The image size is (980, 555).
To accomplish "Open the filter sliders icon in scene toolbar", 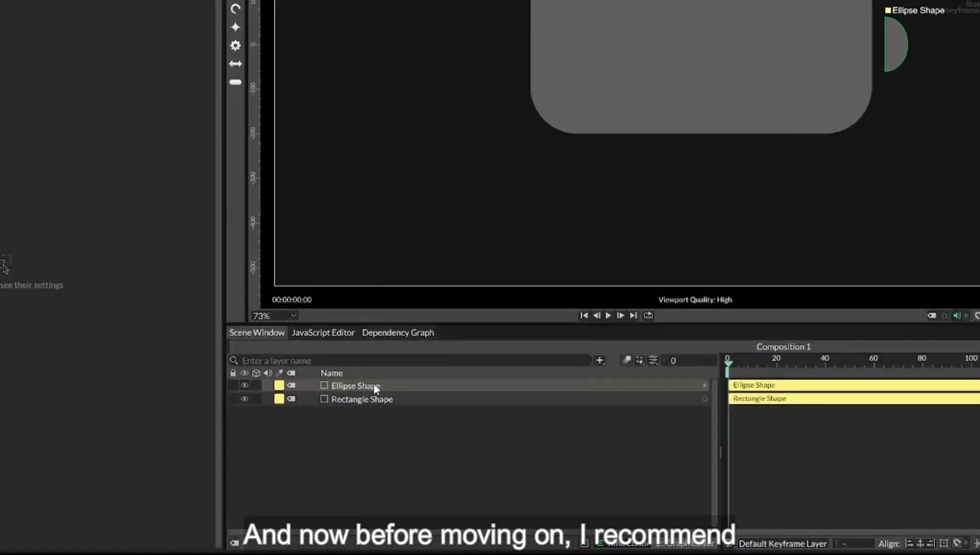I will click(653, 361).
